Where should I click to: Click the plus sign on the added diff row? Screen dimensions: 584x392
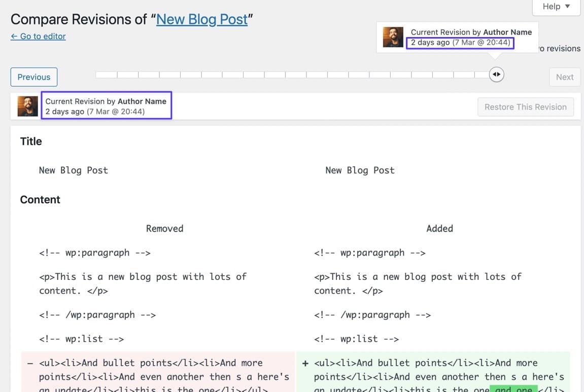pyautogui.click(x=305, y=363)
